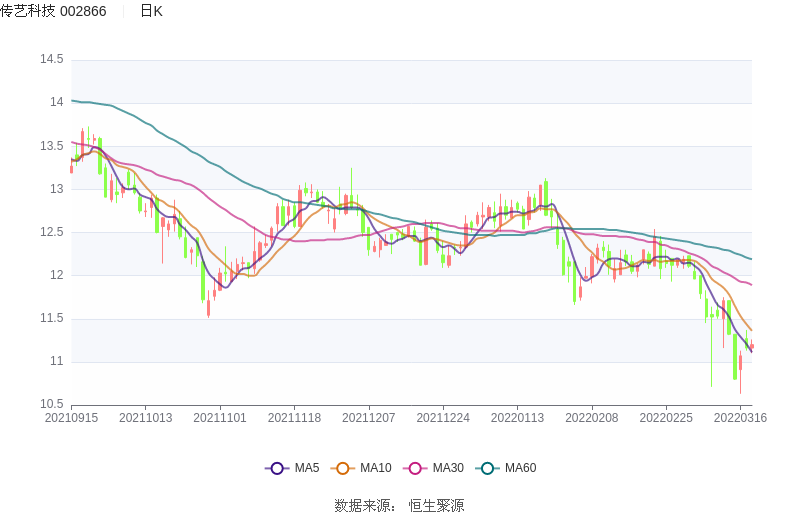Click the 10.5 price label on y-axis
This screenshot has height=517, width=800.
click(51, 404)
